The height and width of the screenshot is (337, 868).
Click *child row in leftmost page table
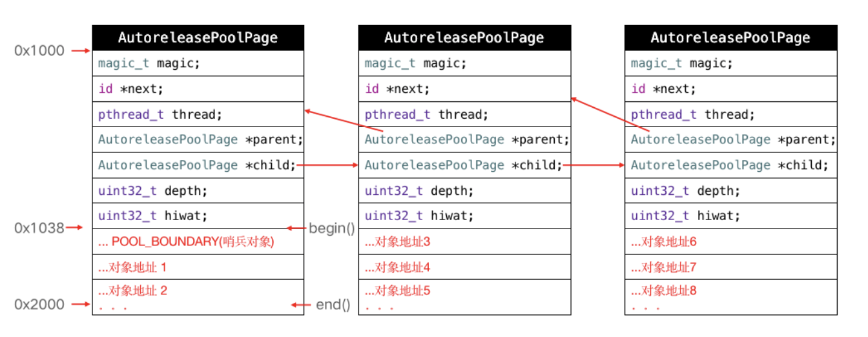(198, 165)
